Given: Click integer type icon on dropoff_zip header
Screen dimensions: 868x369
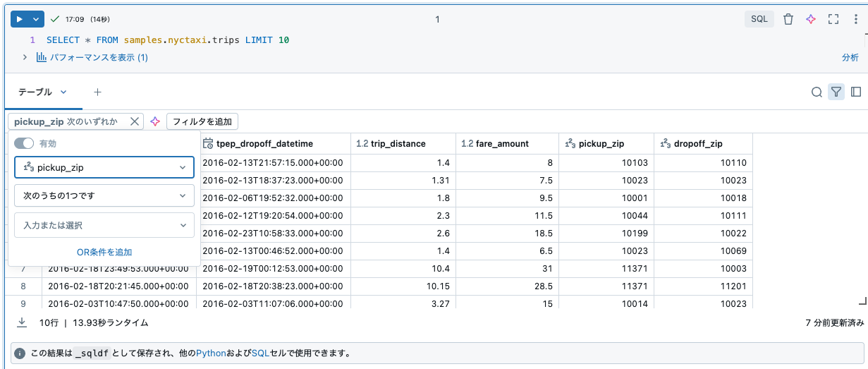Looking at the screenshot, I should click(x=666, y=143).
